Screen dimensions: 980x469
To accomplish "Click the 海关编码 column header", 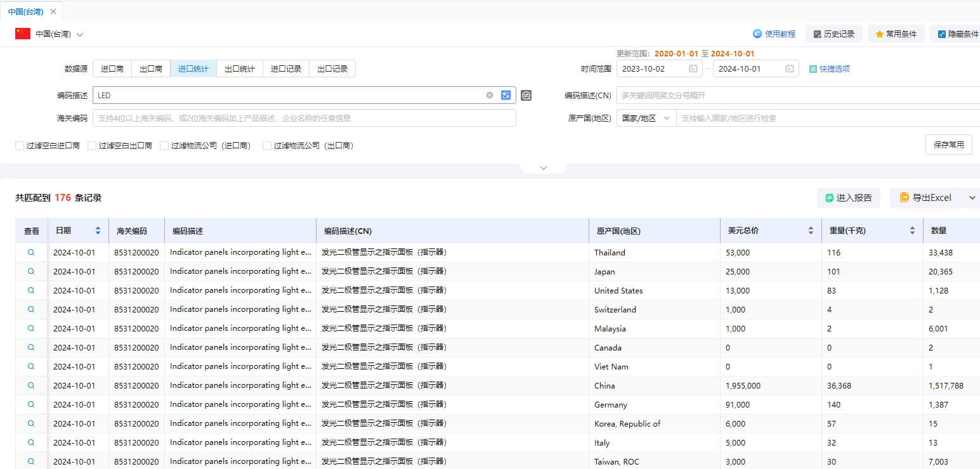I will point(136,231).
